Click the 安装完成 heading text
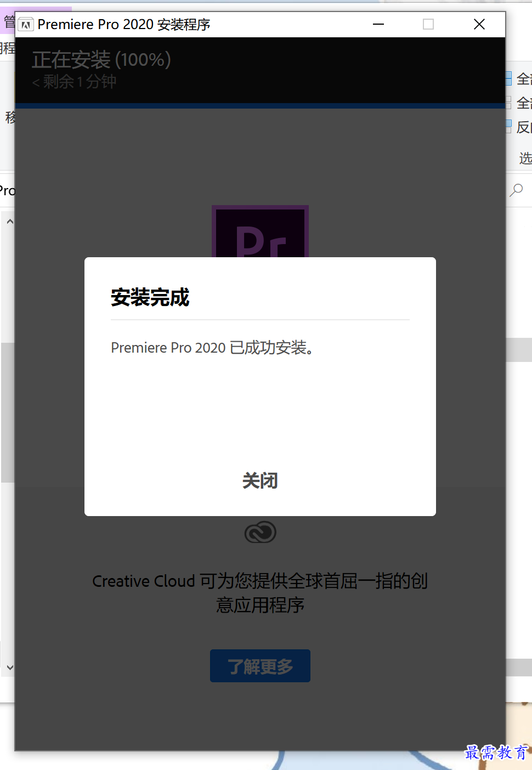The height and width of the screenshot is (770, 532). coord(150,297)
